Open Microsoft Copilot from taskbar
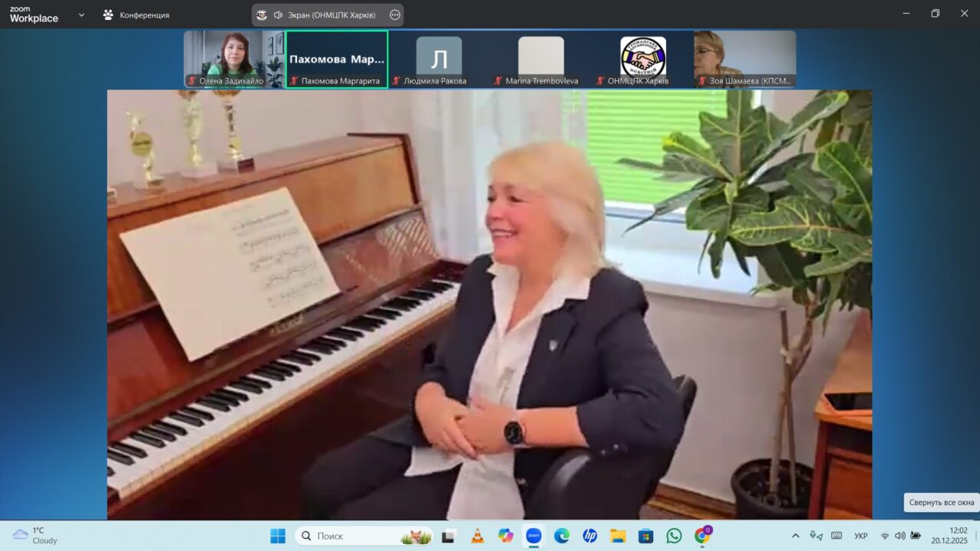Viewport: 980px width, 551px height. tap(505, 536)
